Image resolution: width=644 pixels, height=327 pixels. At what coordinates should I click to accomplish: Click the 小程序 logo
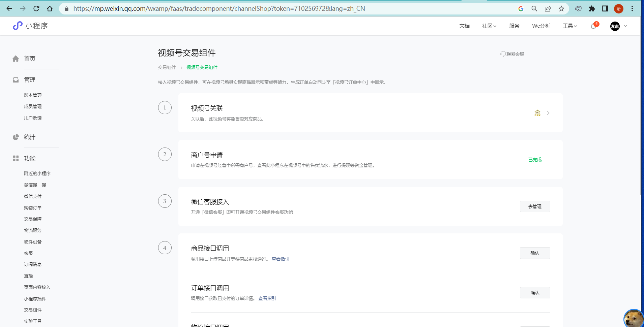click(30, 26)
